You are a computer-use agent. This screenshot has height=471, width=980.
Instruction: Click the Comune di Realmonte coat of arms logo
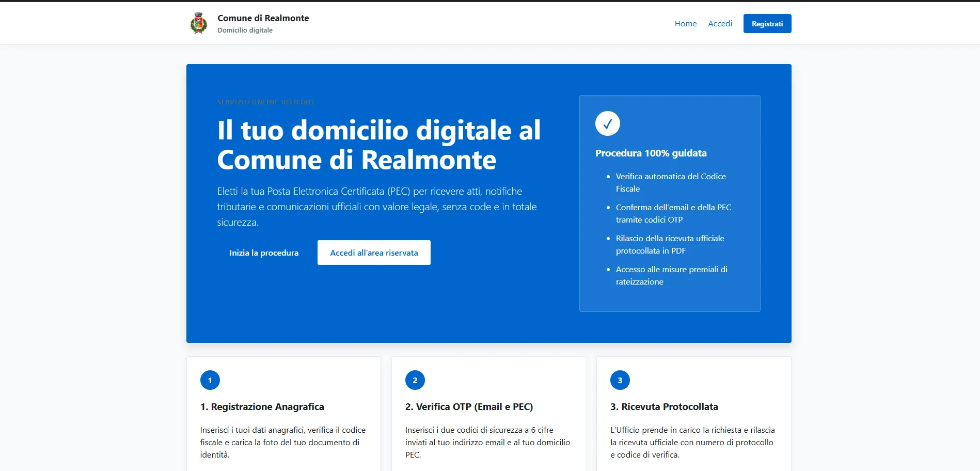pyautogui.click(x=199, y=23)
